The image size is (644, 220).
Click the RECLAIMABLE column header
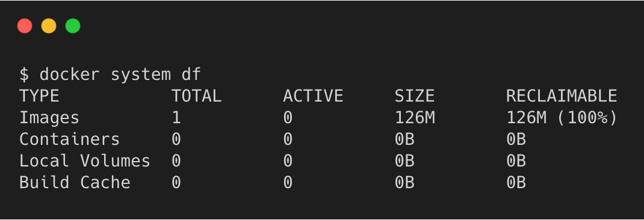coord(562,96)
